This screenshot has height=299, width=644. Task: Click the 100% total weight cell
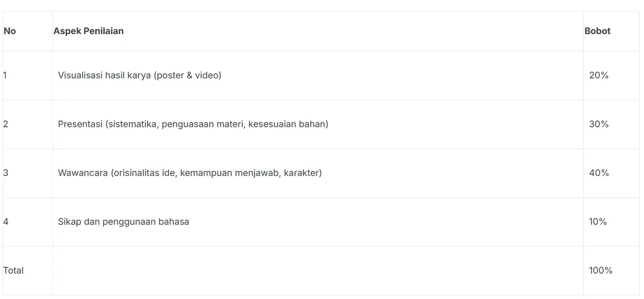click(x=601, y=271)
